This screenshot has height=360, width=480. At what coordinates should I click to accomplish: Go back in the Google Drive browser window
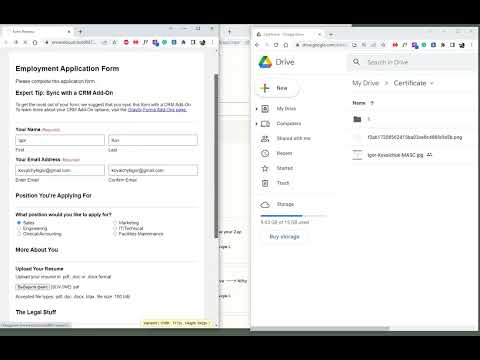[x=257, y=45]
